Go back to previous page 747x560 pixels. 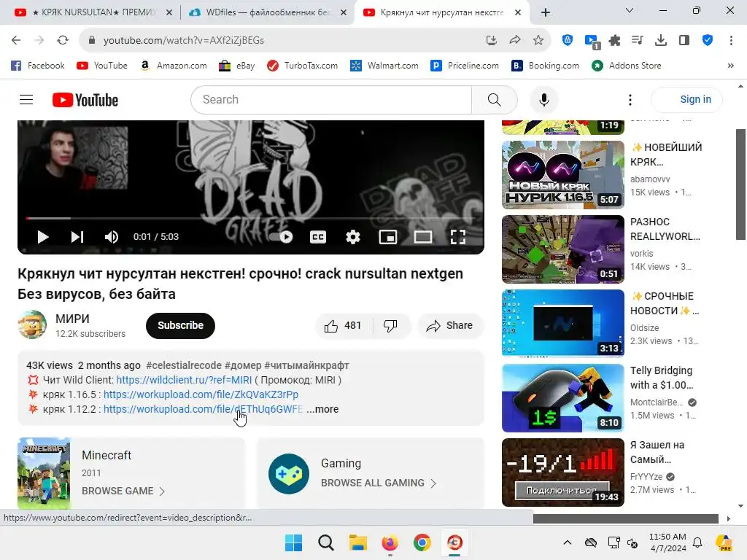pyautogui.click(x=16, y=41)
